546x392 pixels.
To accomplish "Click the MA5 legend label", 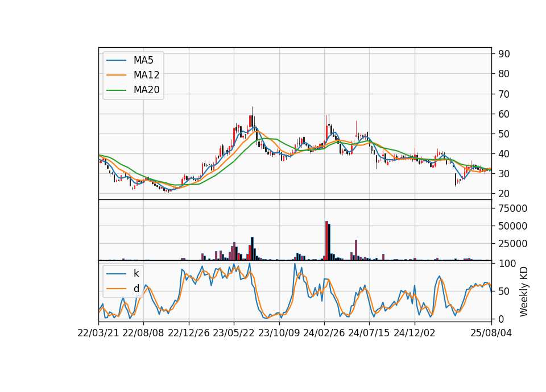I will click(143, 60).
